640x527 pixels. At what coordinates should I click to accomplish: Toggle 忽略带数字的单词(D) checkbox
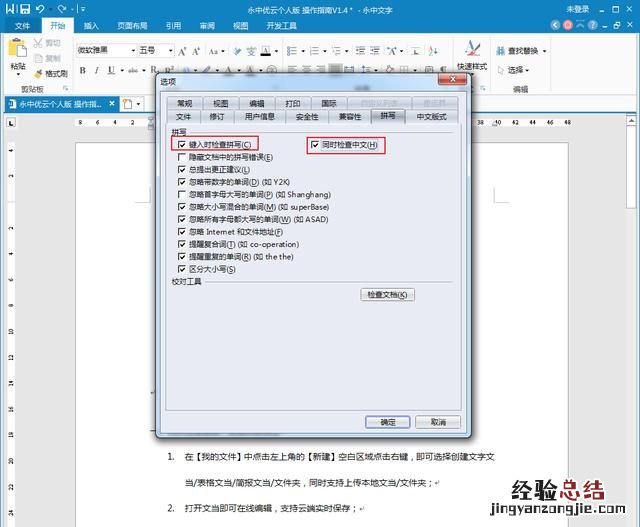tap(182, 182)
